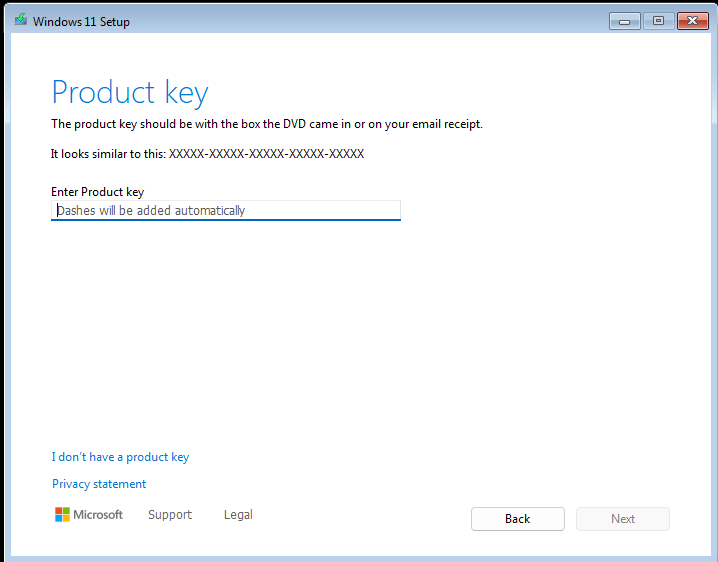Click the greyed-out Next button
718x562 pixels.
623,519
